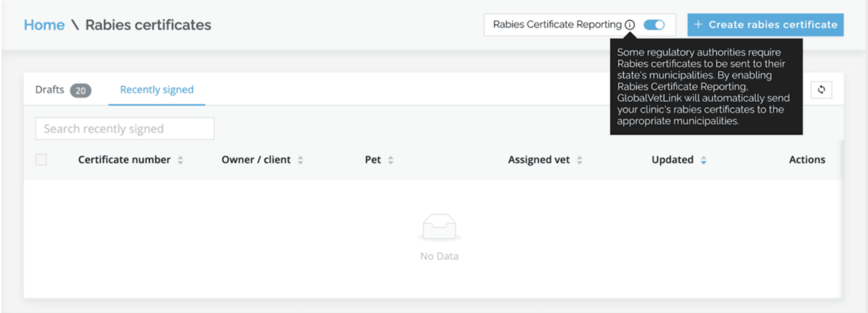Click the Create rabies certificate button

coord(765,25)
